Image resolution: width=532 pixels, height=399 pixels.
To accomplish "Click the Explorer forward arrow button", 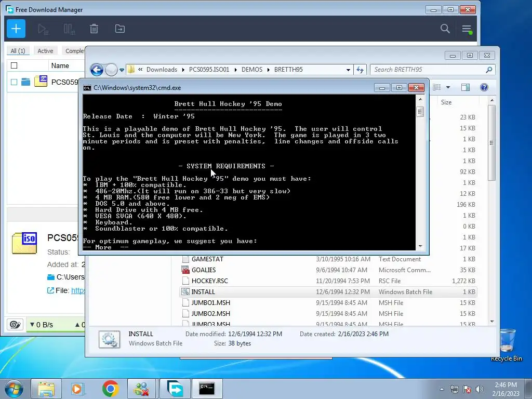I will 111,70.
